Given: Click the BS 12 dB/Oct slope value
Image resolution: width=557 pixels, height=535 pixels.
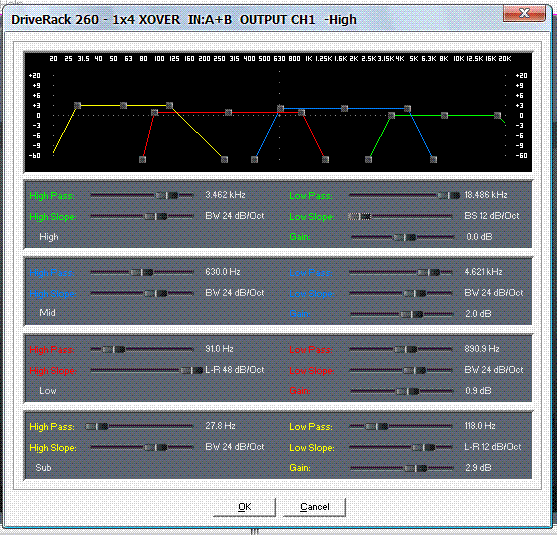Looking at the screenshot, I should (x=492, y=216).
